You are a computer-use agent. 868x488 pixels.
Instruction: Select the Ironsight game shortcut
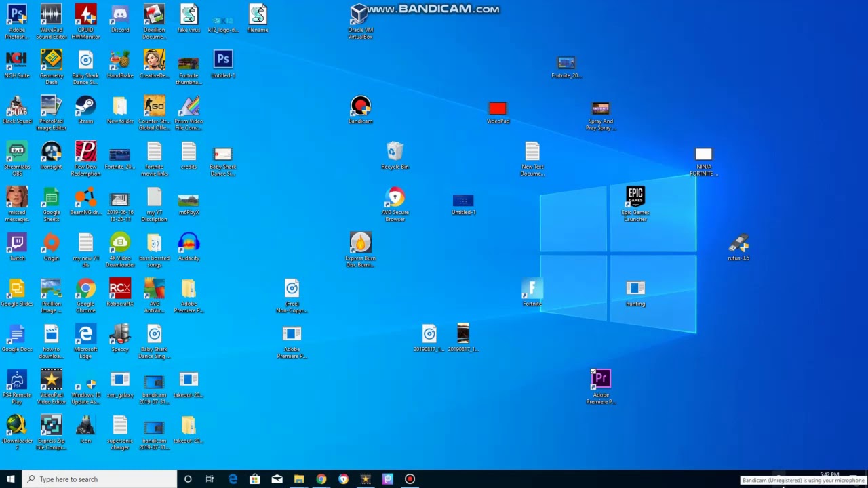coord(52,155)
